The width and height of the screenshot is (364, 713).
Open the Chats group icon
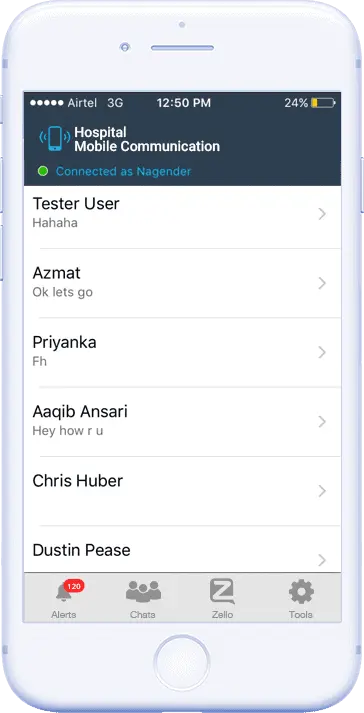pyautogui.click(x=143, y=592)
